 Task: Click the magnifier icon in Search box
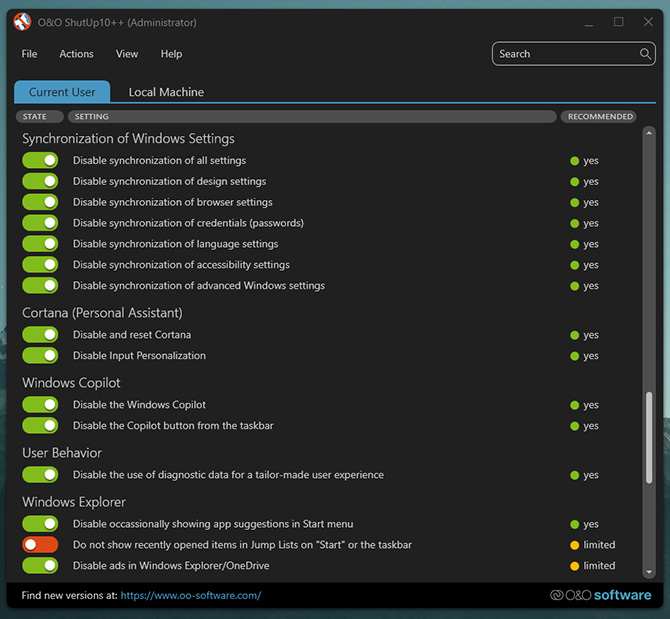click(x=645, y=54)
